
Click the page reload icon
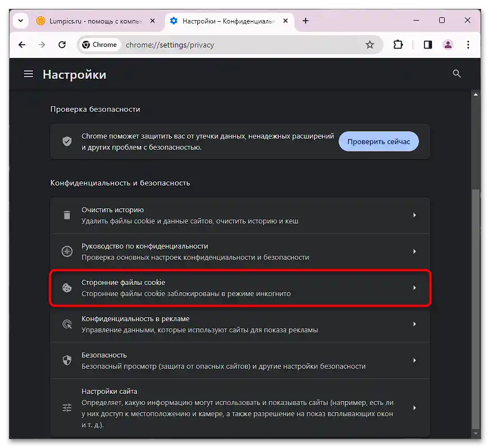point(61,45)
